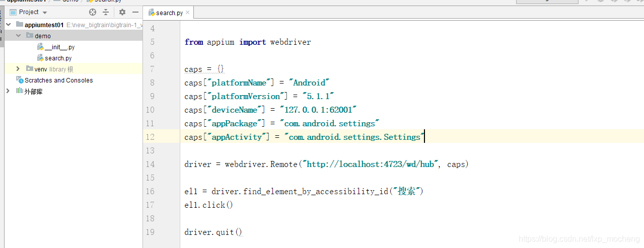
Task: Expand the 外部库 node arrow
Action: pos(8,91)
